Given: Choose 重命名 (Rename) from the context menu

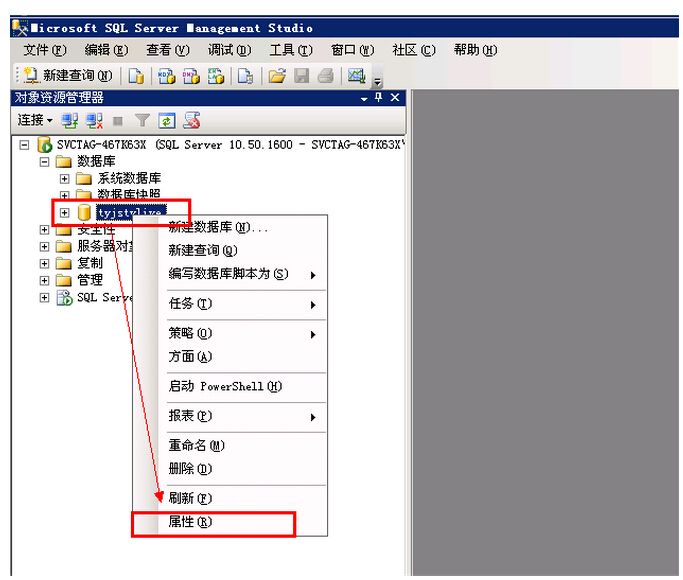Looking at the screenshot, I should pyautogui.click(x=196, y=445).
